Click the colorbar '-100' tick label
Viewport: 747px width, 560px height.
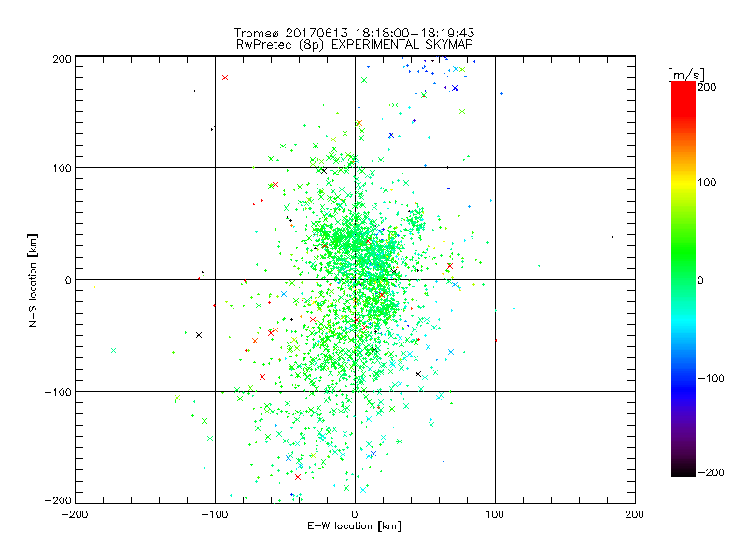click(x=711, y=378)
